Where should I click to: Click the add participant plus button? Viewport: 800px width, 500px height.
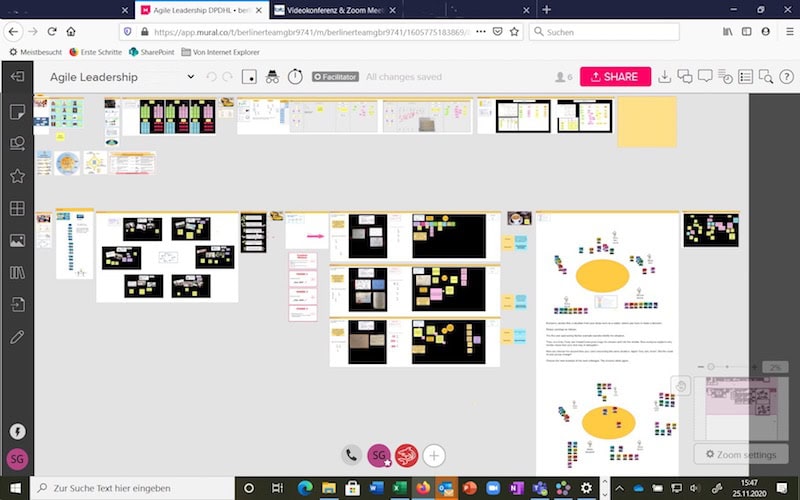(x=433, y=456)
